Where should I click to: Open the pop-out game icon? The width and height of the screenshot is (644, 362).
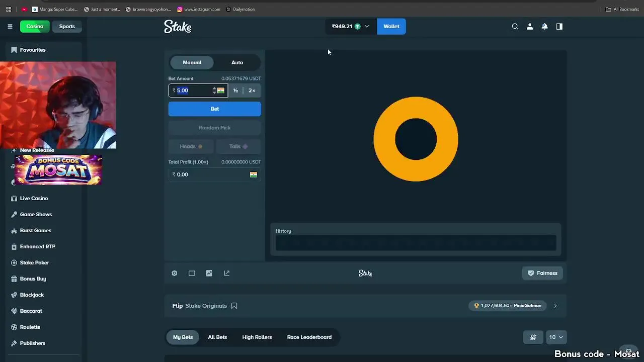coord(226,273)
